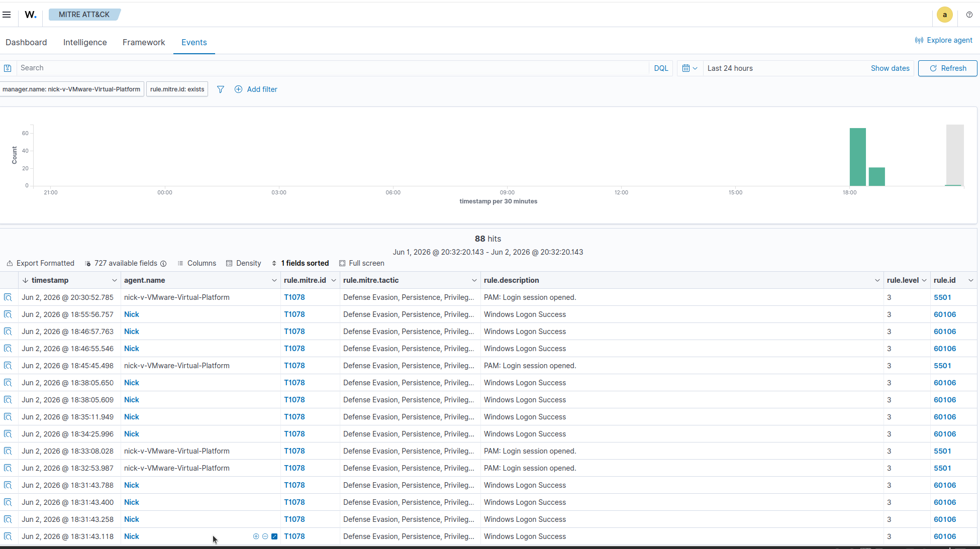The image size is (980, 549).
Task: Open rule 60106 link at 18:55:56.757
Action: tap(945, 314)
